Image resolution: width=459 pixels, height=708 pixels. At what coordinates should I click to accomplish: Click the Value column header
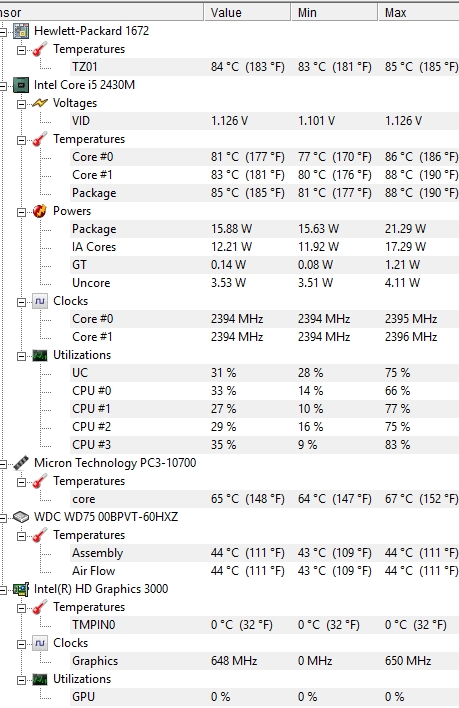247,13
